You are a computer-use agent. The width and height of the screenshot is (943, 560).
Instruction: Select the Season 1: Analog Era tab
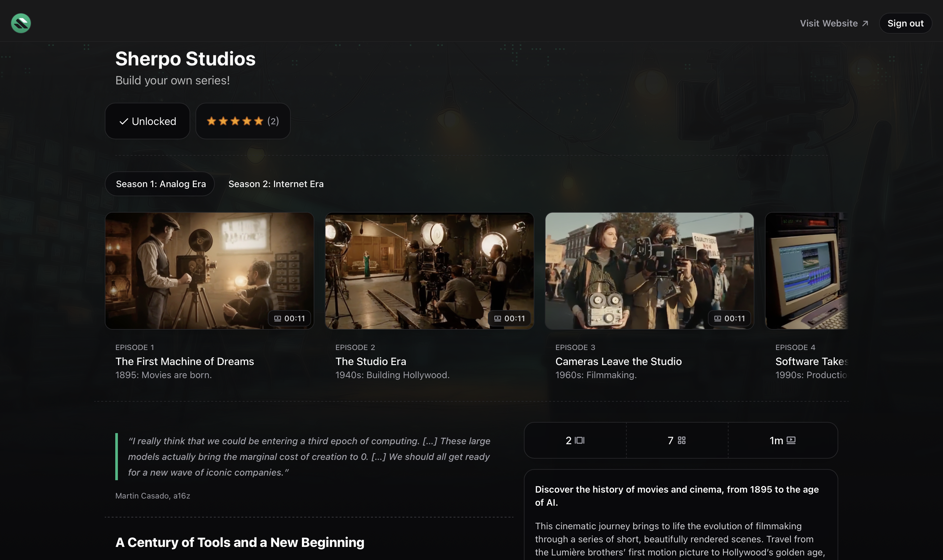[160, 184]
